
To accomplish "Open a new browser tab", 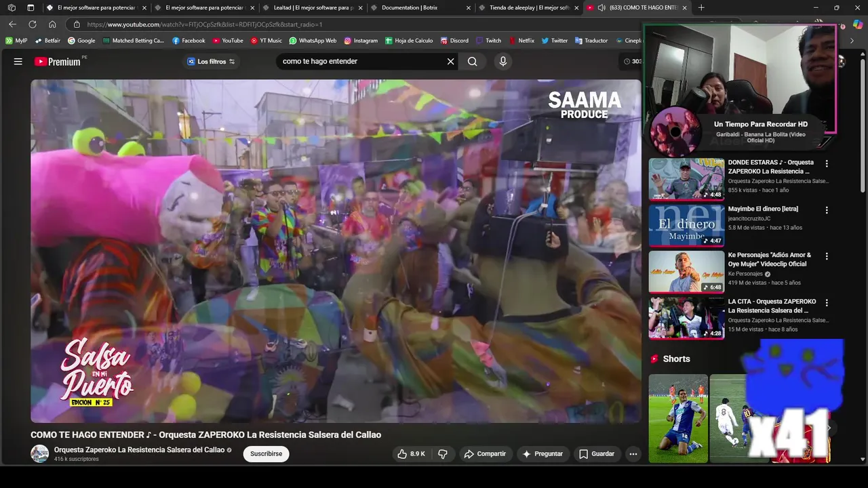I will [701, 7].
